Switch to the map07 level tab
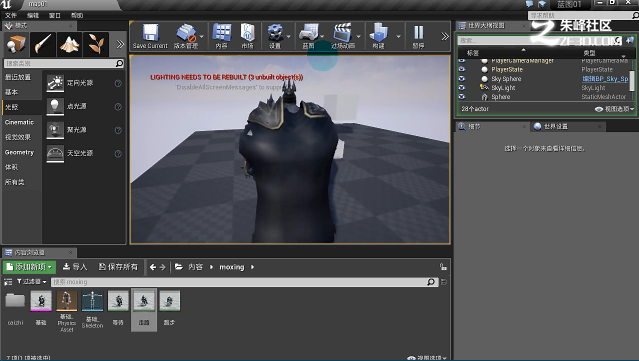Viewport: 639px width, 361px height. [38, 4]
